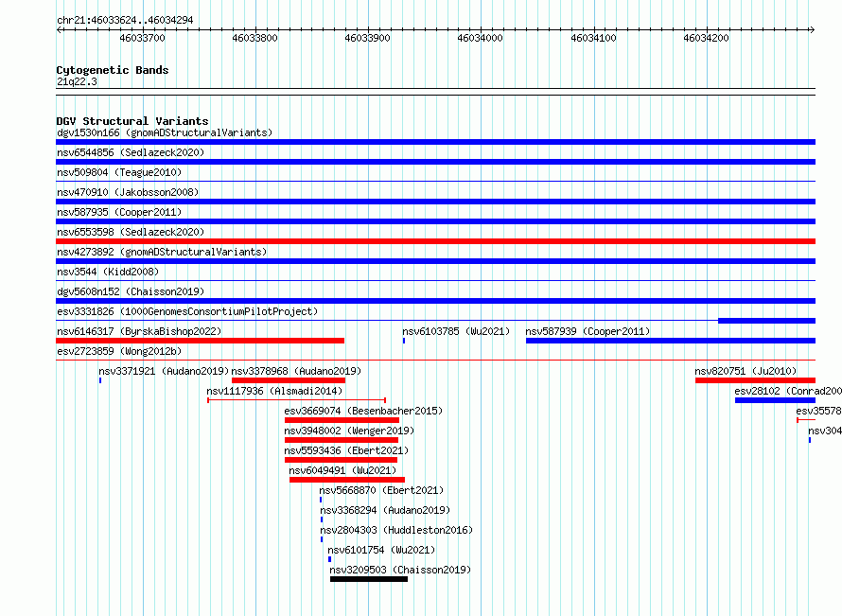Open nsv3378968 (Audano2019) label
This screenshot has height=616, width=842.
click(x=296, y=371)
